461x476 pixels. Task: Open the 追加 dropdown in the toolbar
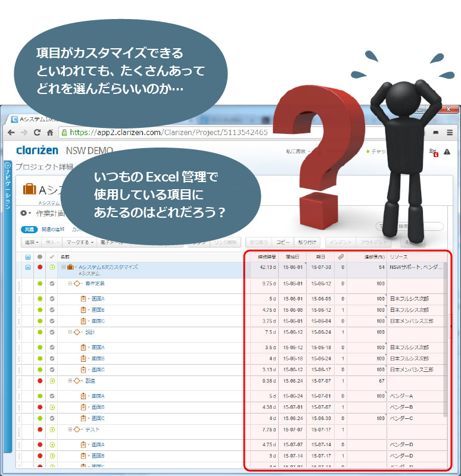[x=32, y=242]
